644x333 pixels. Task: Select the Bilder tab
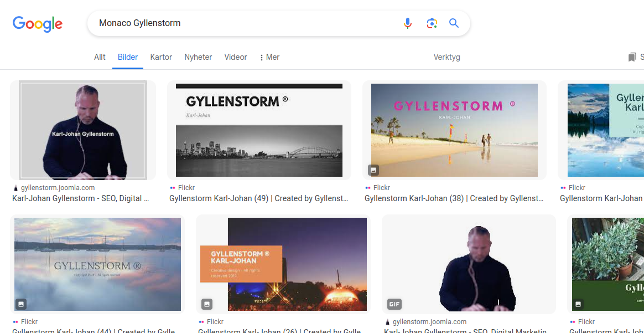(128, 57)
